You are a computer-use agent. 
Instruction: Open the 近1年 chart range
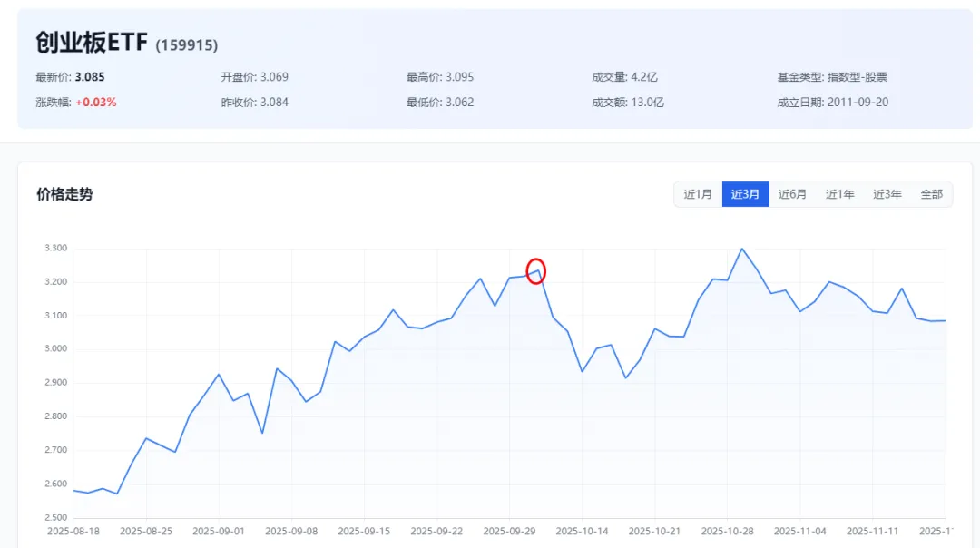[x=839, y=194]
